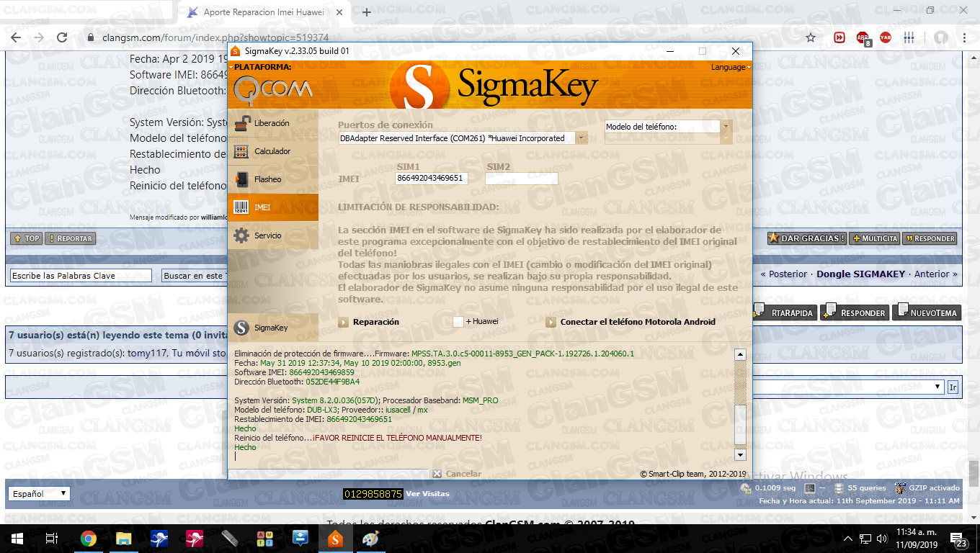This screenshot has height=553, width=980.
Task: Click the Chrome forward button
Action: pyautogui.click(x=39, y=37)
